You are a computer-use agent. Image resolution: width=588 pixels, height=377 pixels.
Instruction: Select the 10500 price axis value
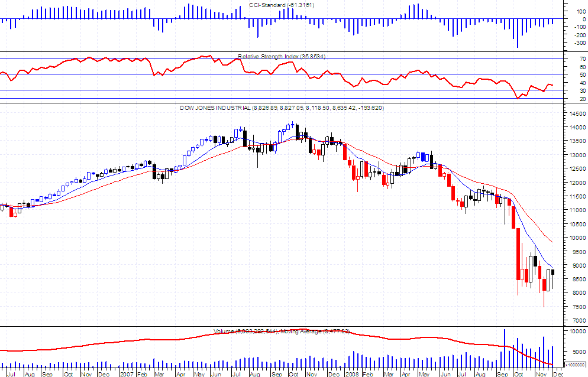click(579, 224)
